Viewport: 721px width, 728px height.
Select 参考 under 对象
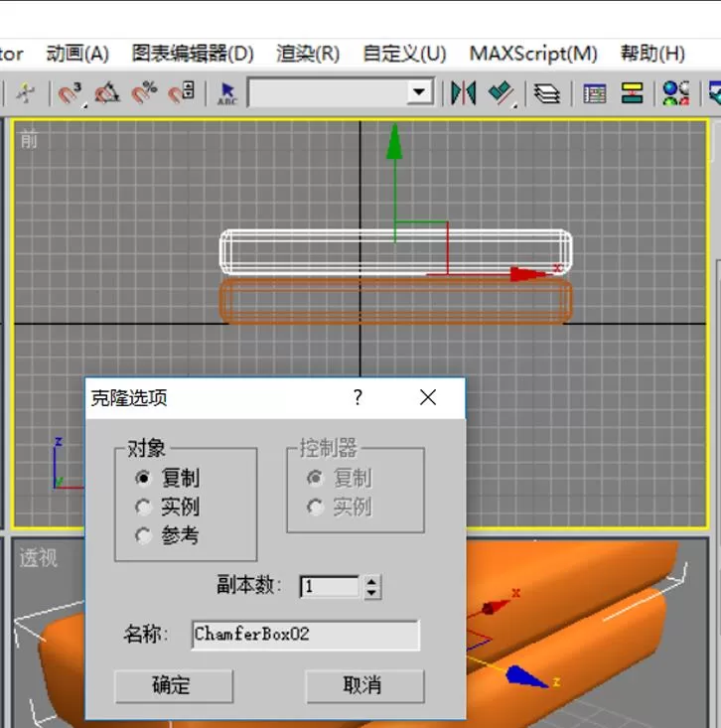167,535
